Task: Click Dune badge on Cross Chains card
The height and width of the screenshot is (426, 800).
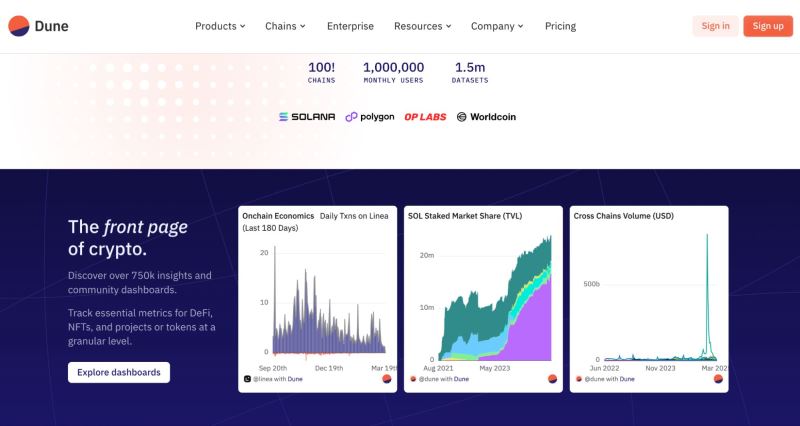Action: [x=718, y=379]
